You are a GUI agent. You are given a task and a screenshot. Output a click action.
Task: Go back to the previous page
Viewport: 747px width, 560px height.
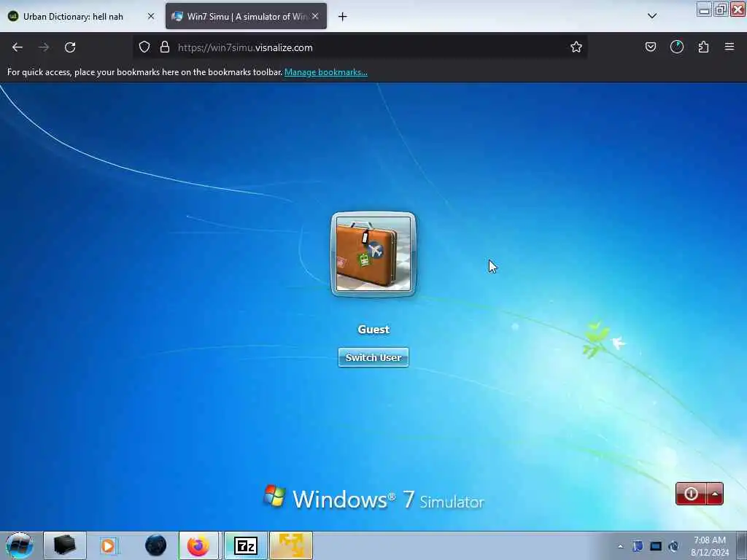pos(18,47)
